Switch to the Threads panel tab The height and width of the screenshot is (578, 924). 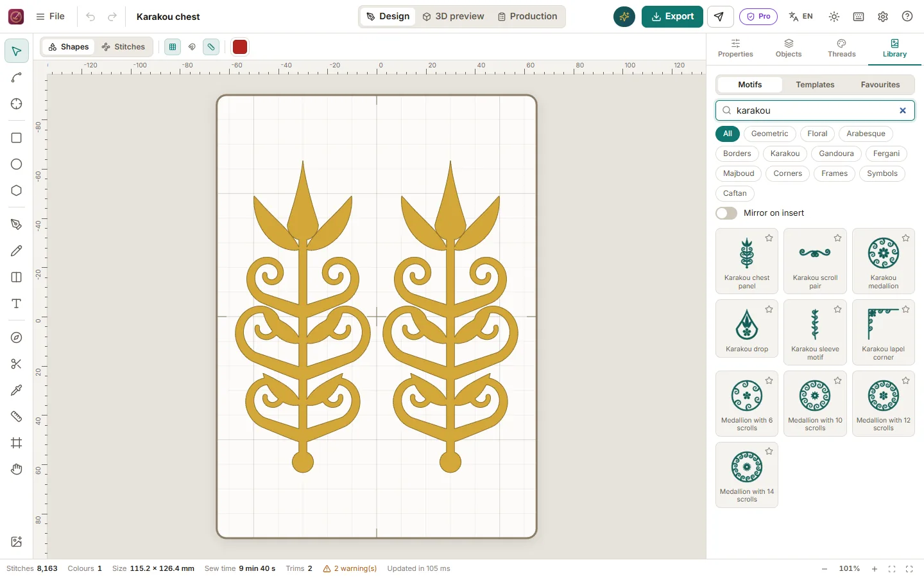(841, 48)
